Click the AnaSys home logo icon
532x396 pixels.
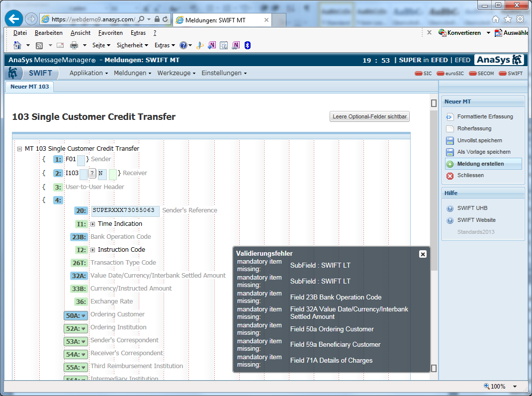13,73
